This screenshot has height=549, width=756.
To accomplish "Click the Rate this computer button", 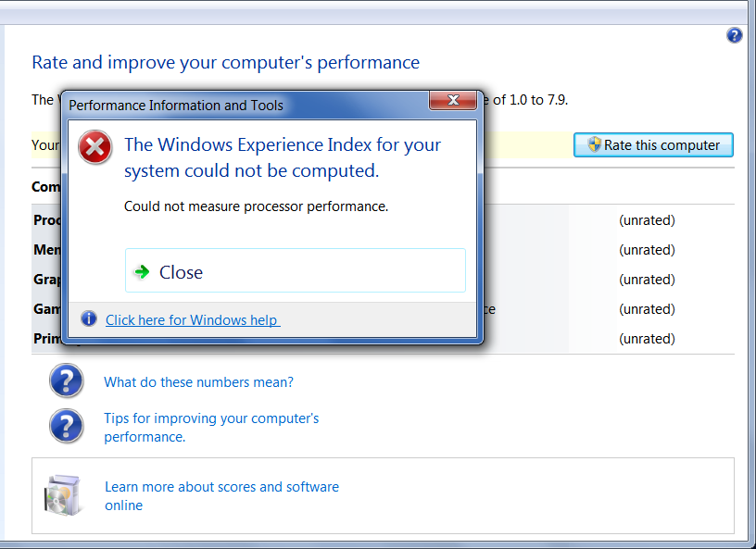I will (x=653, y=145).
